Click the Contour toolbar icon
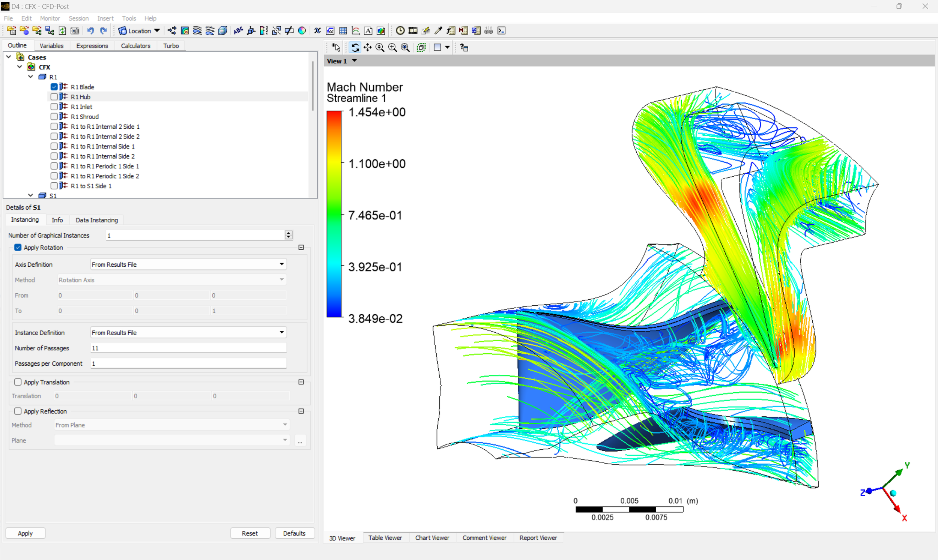 coord(185,31)
